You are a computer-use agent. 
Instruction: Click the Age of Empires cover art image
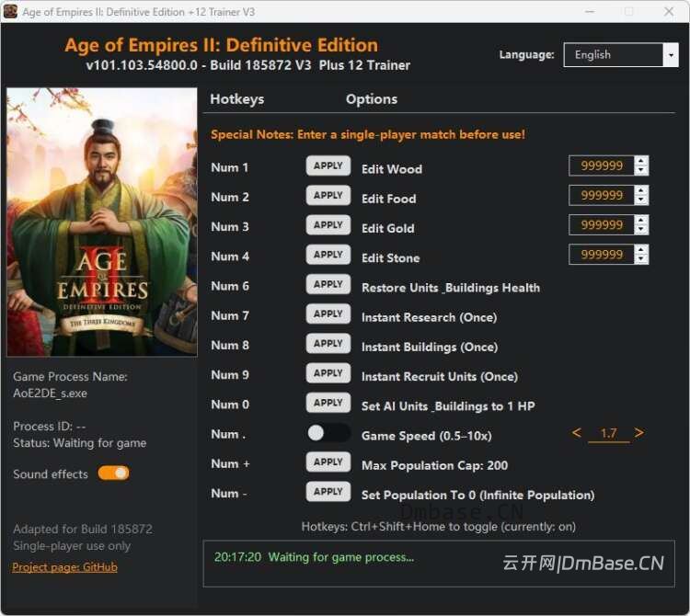coord(102,222)
